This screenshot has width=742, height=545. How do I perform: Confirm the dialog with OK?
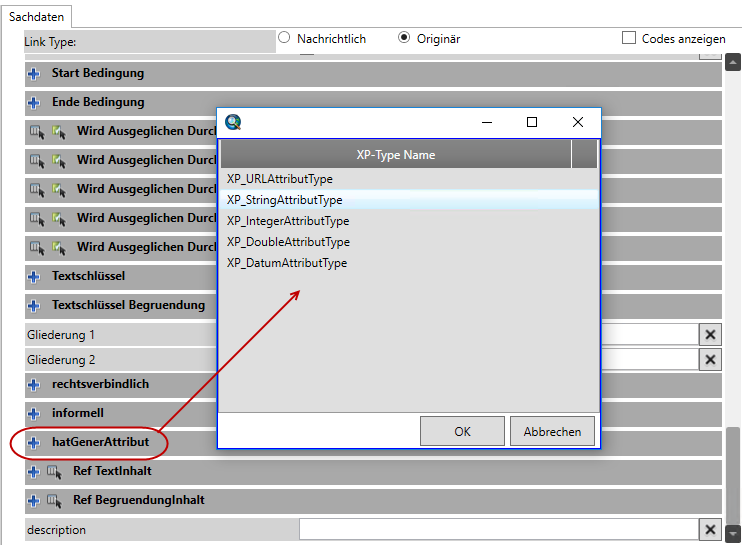click(x=462, y=432)
